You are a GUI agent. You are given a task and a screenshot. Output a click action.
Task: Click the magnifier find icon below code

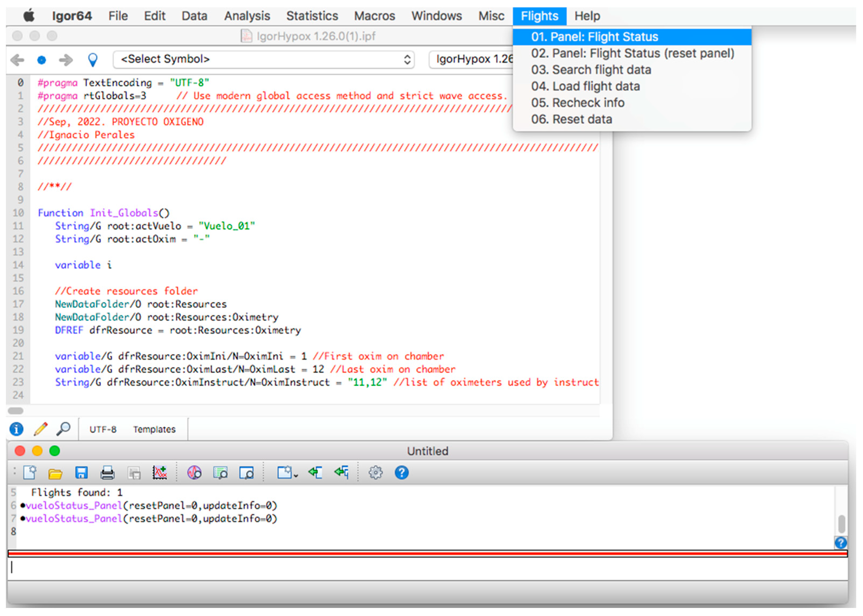63,429
